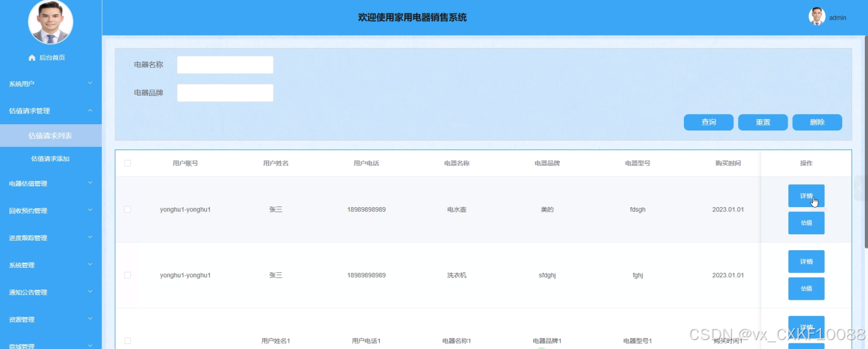
Task: Expand the 进度跟踪管理 menu
Action: pyautogui.click(x=51, y=238)
